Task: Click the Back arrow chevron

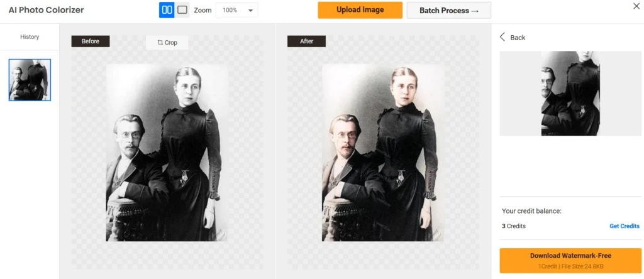Action: click(502, 37)
